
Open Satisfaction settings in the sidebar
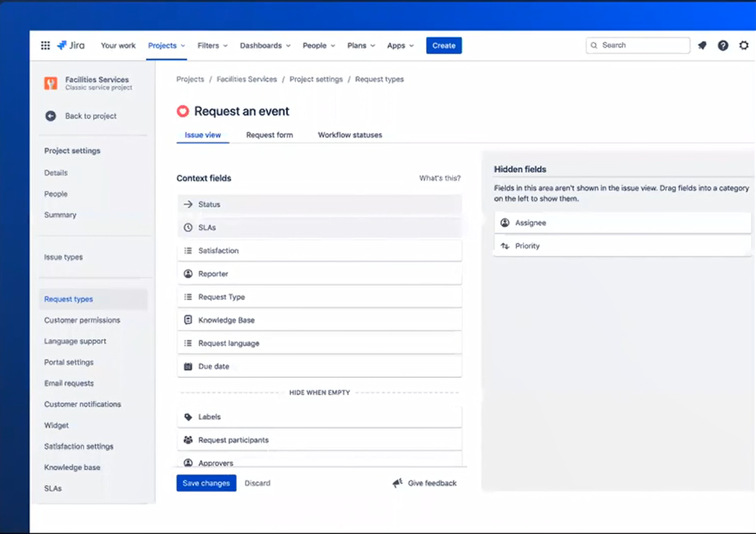point(79,447)
